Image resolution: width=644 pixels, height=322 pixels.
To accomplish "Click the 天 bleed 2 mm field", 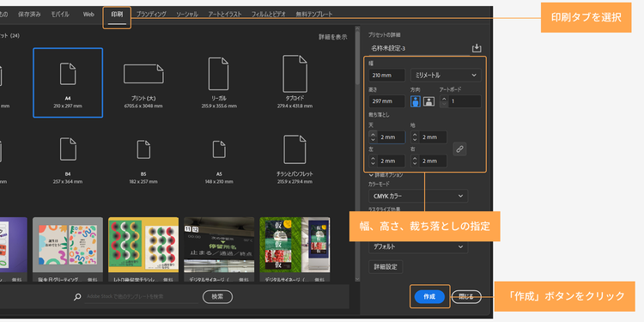I will (x=391, y=137).
